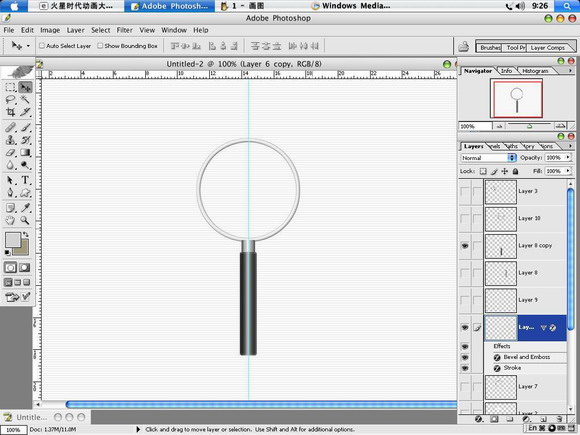
Task: Add layer mask at Layers panel bottom
Action: click(x=494, y=419)
